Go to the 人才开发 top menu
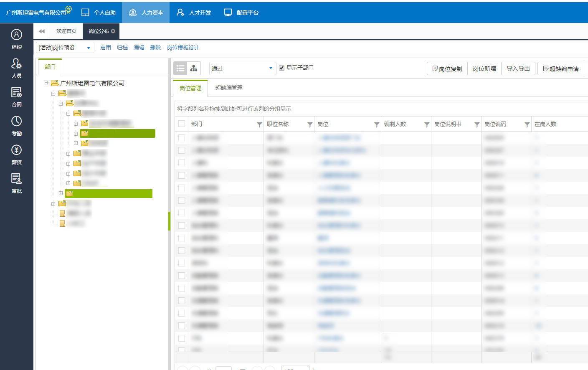Viewport: 588px width, 370px height. click(x=194, y=13)
